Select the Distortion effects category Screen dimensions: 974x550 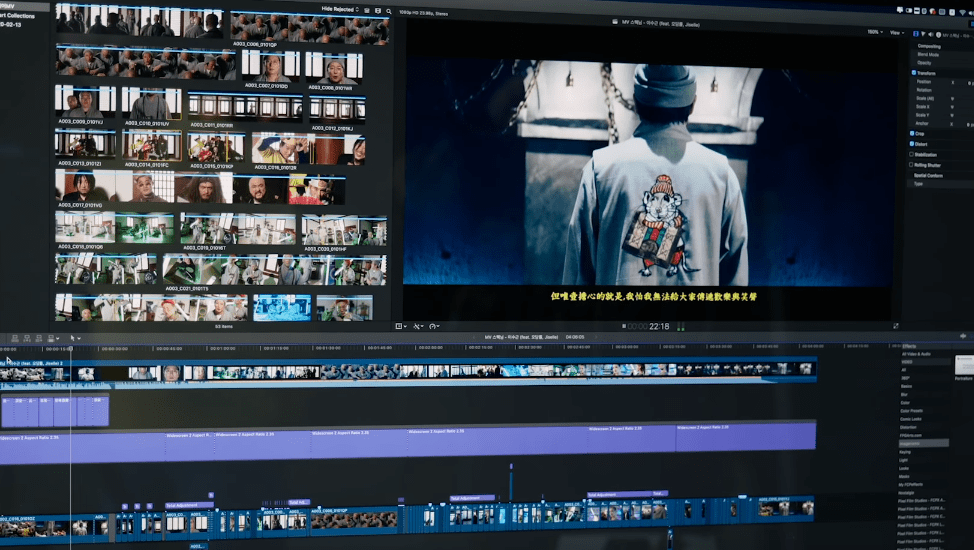click(908, 427)
